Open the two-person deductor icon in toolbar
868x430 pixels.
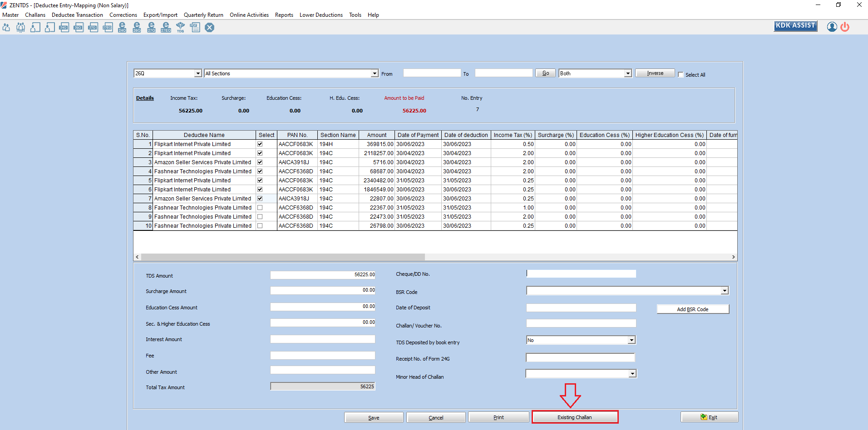pos(6,27)
